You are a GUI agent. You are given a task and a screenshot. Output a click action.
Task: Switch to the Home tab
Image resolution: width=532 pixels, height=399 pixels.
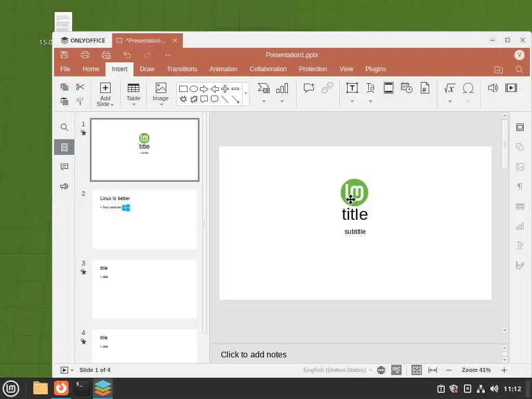91,69
